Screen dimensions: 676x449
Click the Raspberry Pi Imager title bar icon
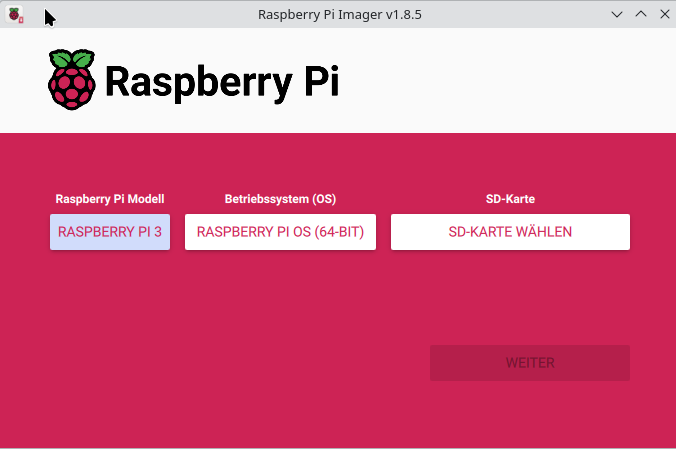(x=15, y=15)
